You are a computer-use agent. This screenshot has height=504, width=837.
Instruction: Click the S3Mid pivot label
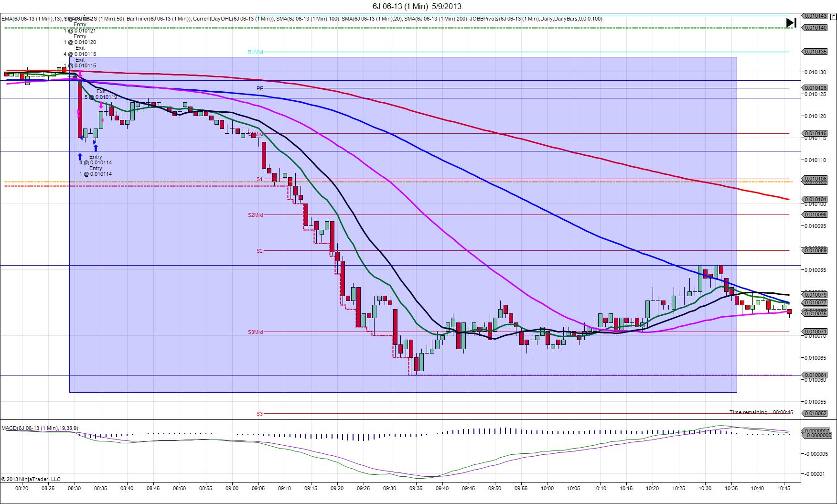tap(256, 332)
